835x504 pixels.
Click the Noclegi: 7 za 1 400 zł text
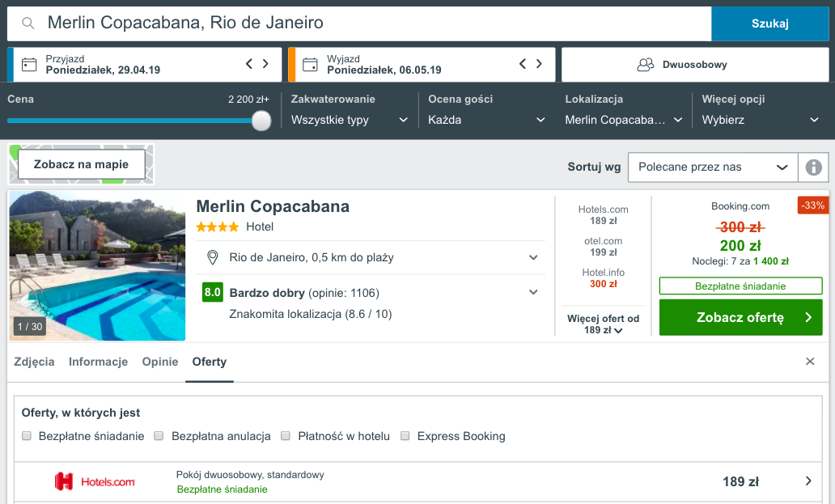tap(740, 261)
